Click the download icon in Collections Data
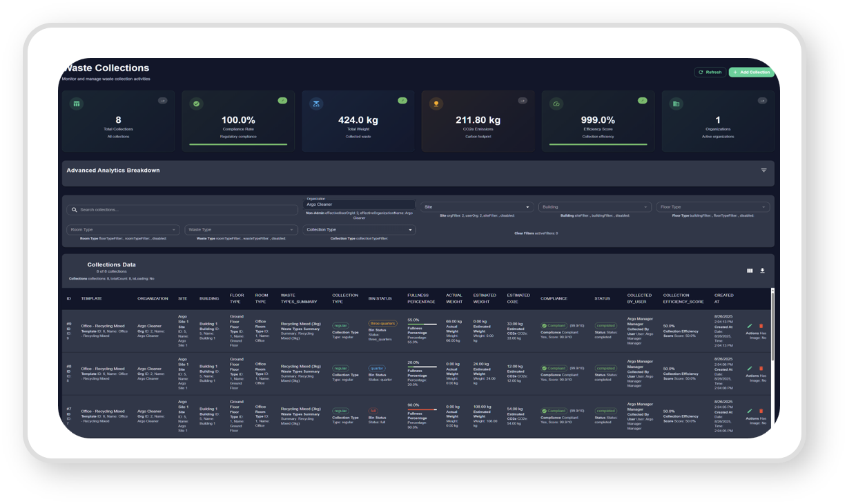This screenshot has width=847, height=504. point(762,271)
